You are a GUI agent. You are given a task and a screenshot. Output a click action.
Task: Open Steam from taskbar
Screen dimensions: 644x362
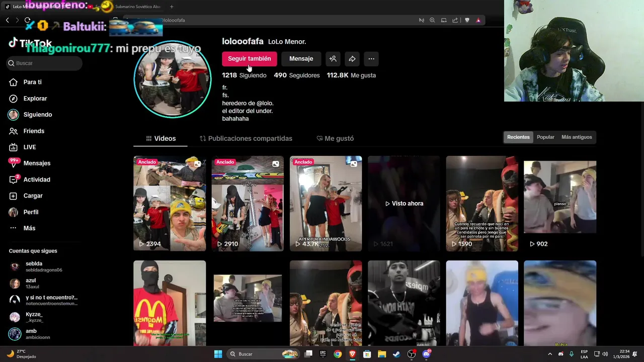[x=396, y=354]
